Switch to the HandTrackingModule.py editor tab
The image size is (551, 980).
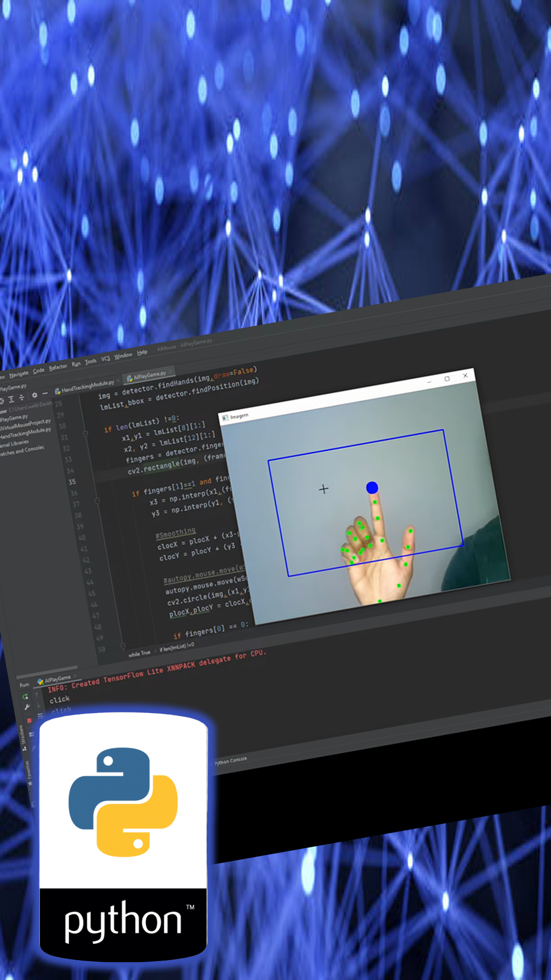(x=87, y=386)
